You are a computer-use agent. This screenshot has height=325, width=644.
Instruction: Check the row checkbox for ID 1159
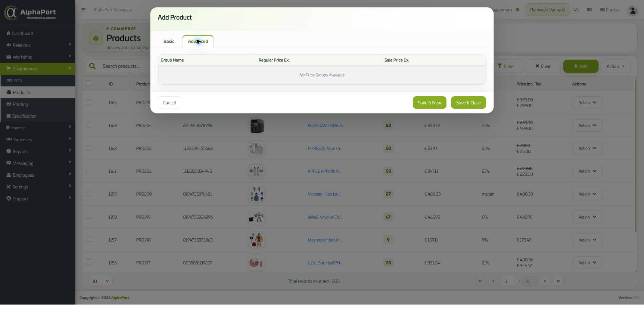point(89,193)
